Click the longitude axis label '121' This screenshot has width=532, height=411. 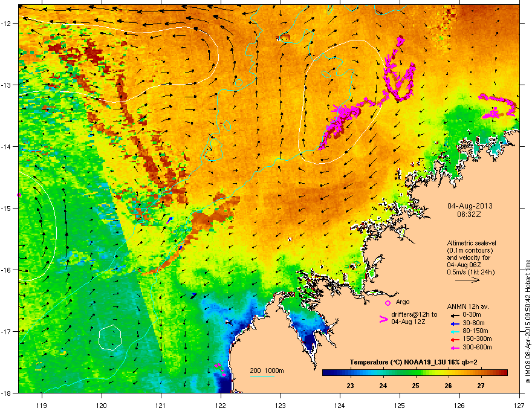[x=161, y=405]
